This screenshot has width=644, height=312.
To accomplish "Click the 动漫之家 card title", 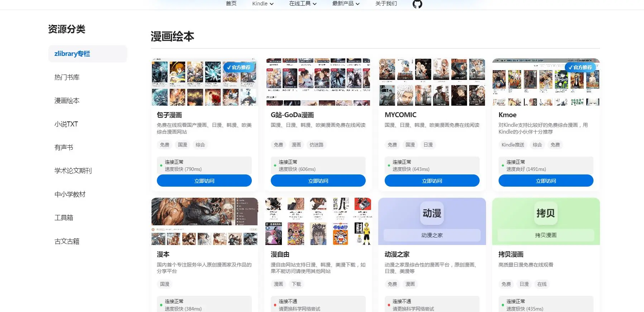I will [x=397, y=254].
